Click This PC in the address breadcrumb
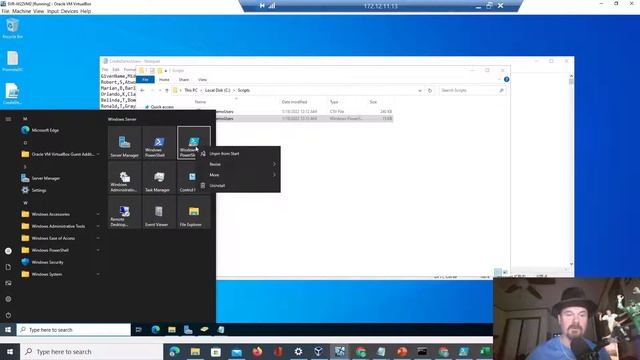The image size is (640, 360). pyautogui.click(x=191, y=90)
